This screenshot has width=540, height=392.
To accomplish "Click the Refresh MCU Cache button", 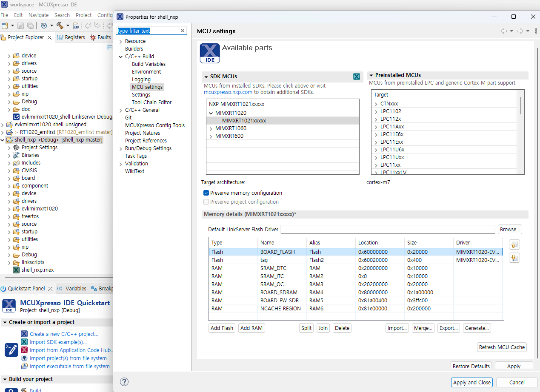I will (x=502, y=347).
